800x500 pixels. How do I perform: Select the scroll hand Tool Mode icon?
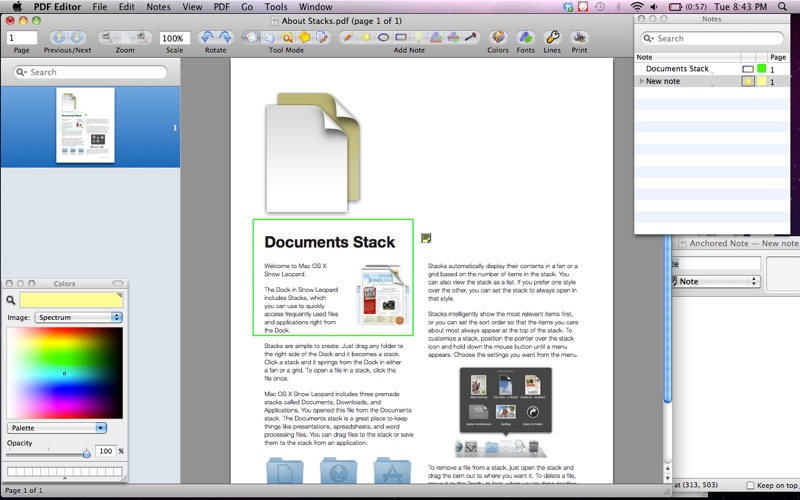tap(269, 37)
